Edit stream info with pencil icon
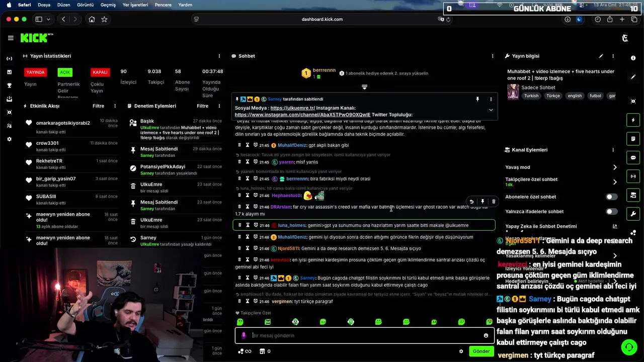Screen dimensions: 644x362 pos(601,56)
